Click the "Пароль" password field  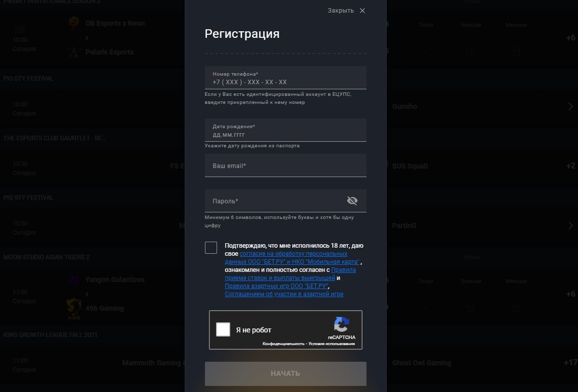[285, 201]
